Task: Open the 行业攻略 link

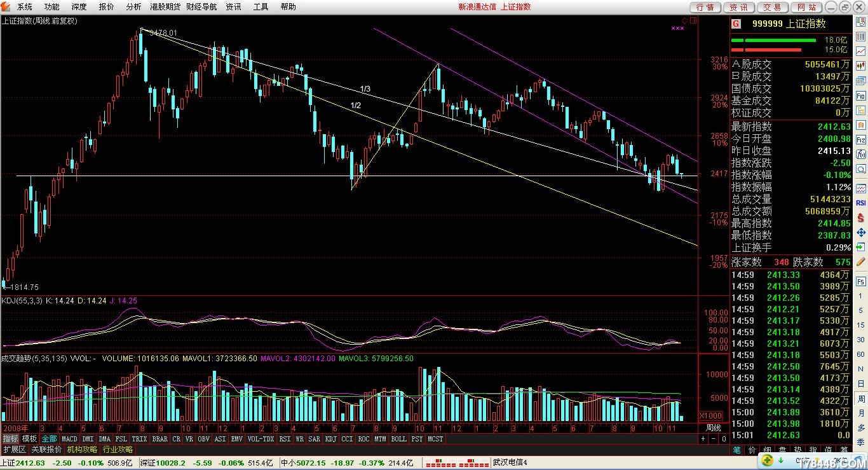Action: tap(118, 449)
